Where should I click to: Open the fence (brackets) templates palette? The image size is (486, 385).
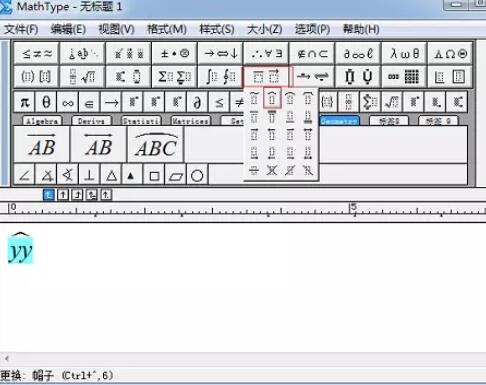[x=37, y=77]
